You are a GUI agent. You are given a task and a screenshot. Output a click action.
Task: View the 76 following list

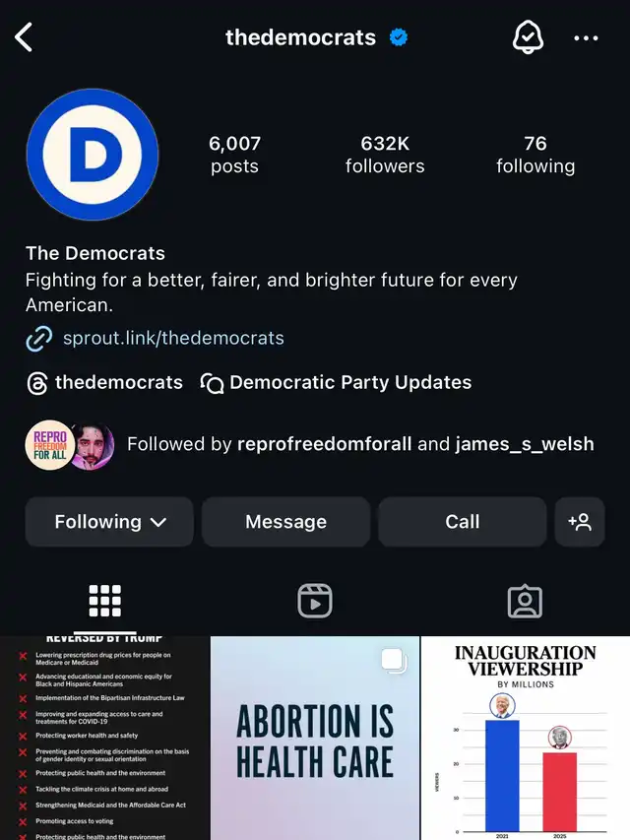[x=535, y=155]
